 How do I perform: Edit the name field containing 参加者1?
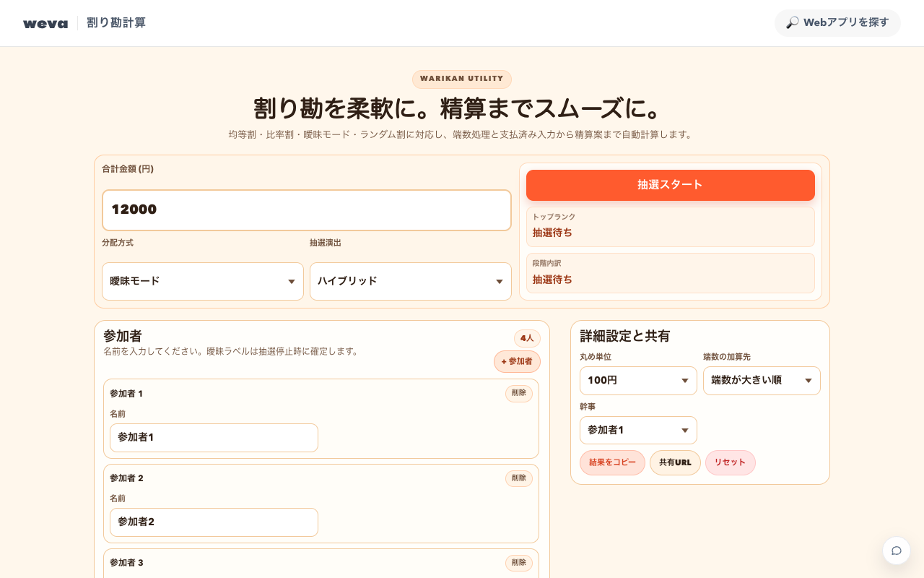[x=214, y=438]
